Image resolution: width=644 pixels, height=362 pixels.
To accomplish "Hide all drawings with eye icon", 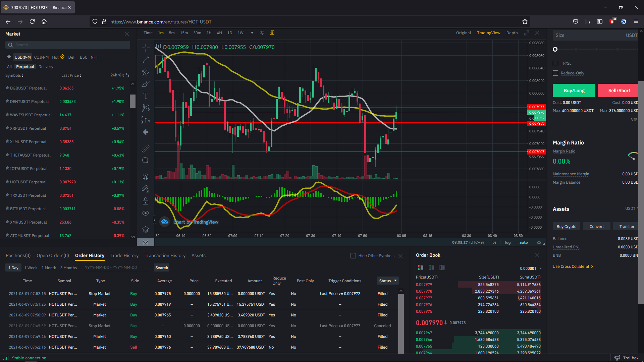I will coord(146,213).
